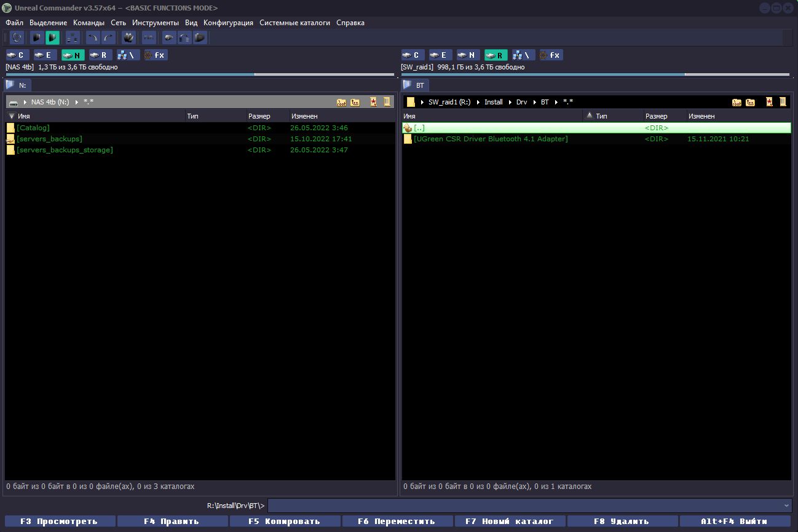Select the BT tab in right panel
Viewport: 798px width, 532px height.
415,85
